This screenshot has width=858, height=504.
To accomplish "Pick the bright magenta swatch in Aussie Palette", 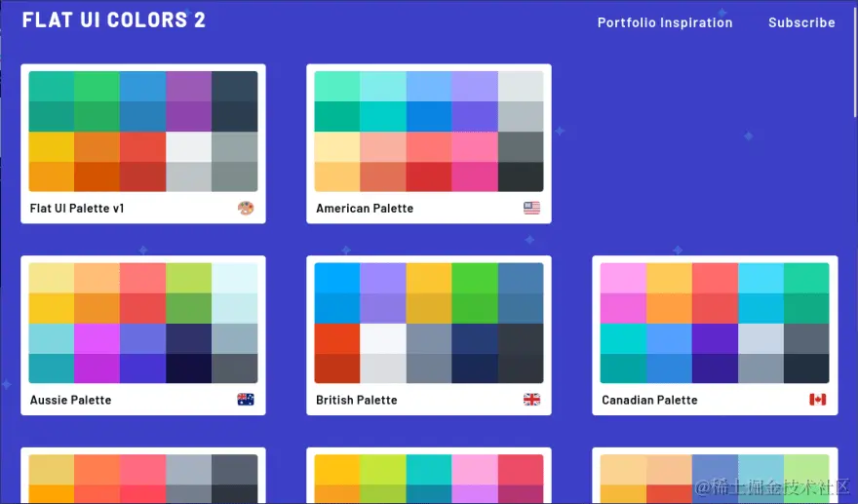I will tap(97, 338).
